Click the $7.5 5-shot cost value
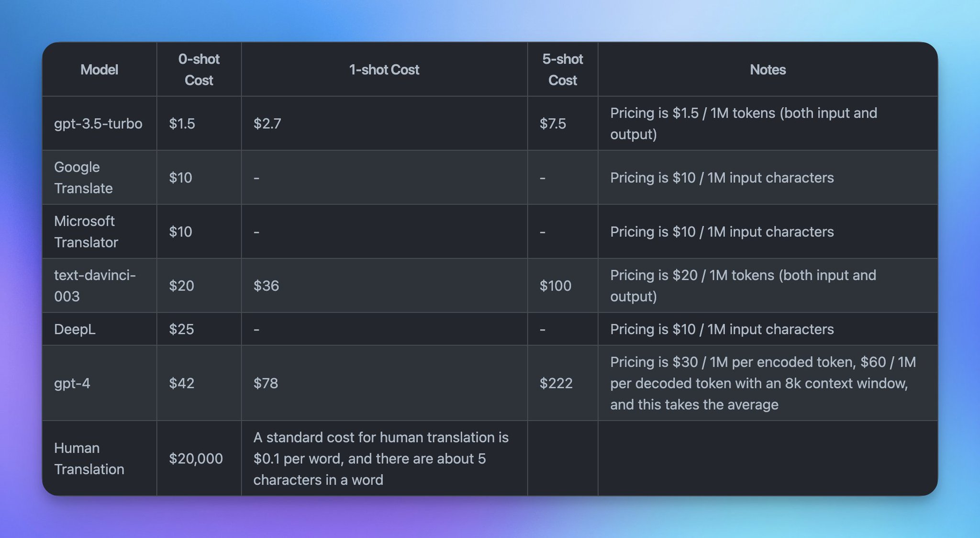The image size is (980, 538). [553, 123]
